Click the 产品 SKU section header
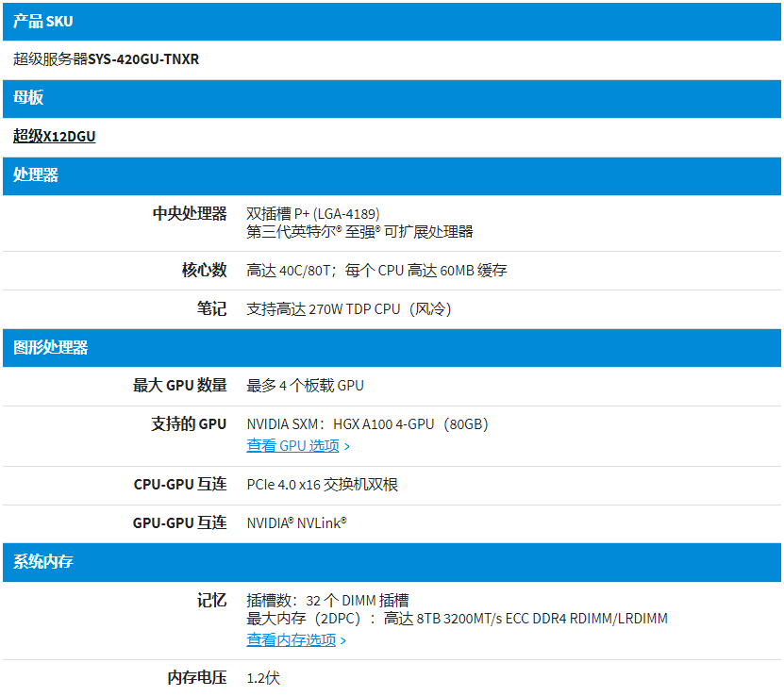The image size is (784, 696). click(42, 21)
